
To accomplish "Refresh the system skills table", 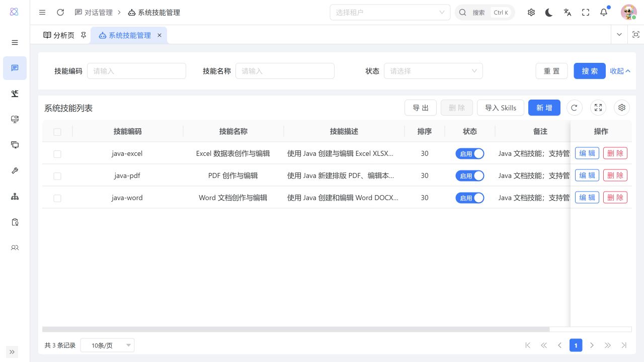I will click(x=574, y=108).
